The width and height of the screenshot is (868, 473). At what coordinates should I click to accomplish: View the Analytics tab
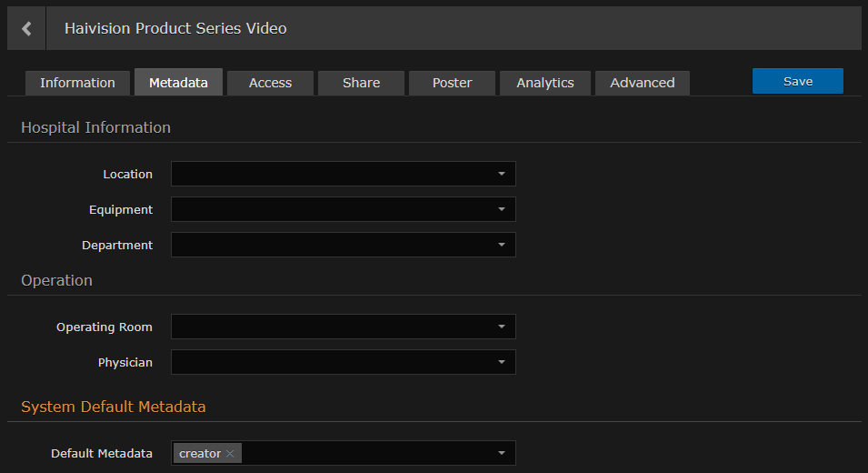[x=545, y=83]
